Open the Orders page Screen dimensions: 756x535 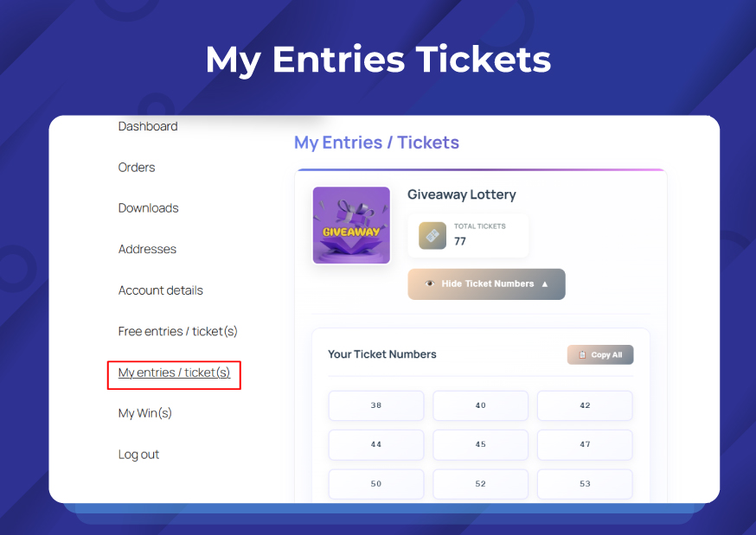coord(136,168)
